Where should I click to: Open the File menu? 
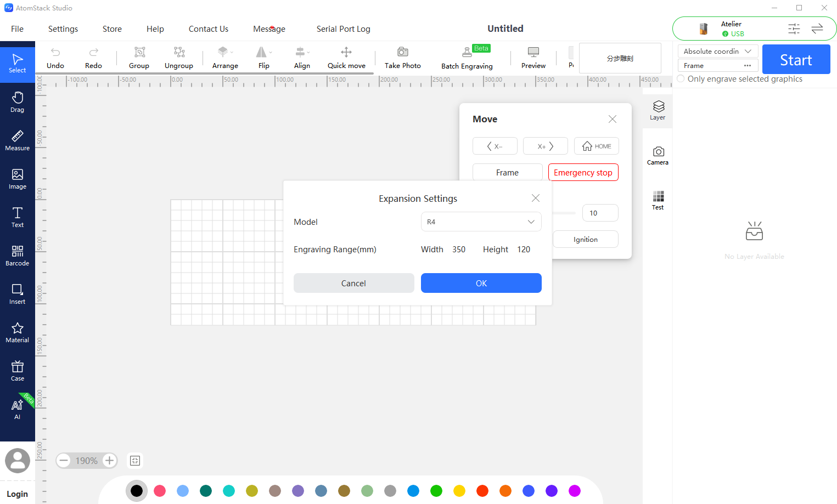click(x=18, y=29)
